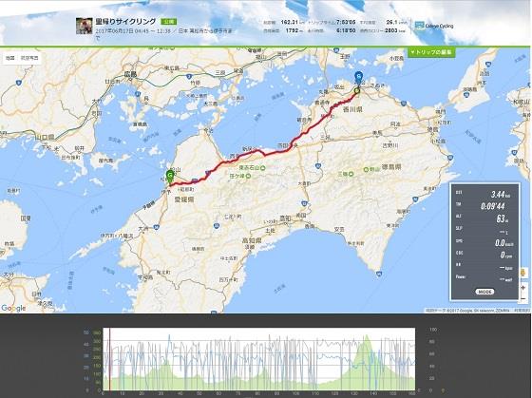Click the green 公開 status badge
This screenshot has width=532, height=398.
[169, 22]
